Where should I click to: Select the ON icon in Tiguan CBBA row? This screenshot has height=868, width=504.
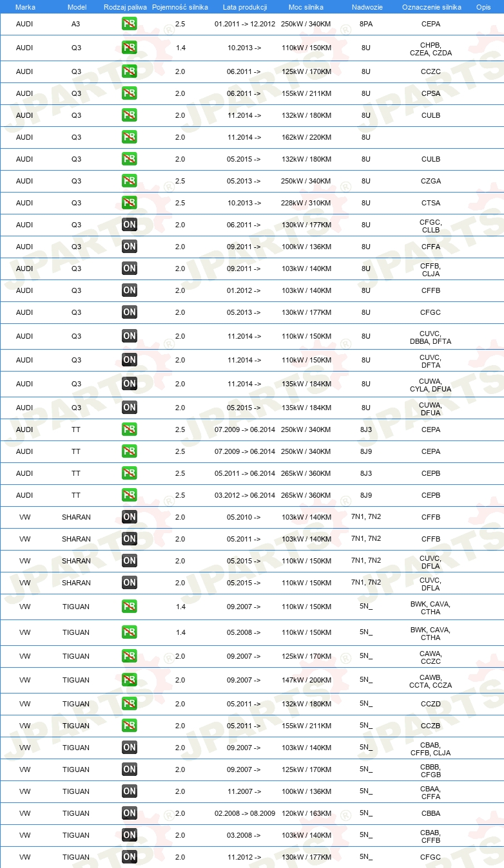(130, 813)
